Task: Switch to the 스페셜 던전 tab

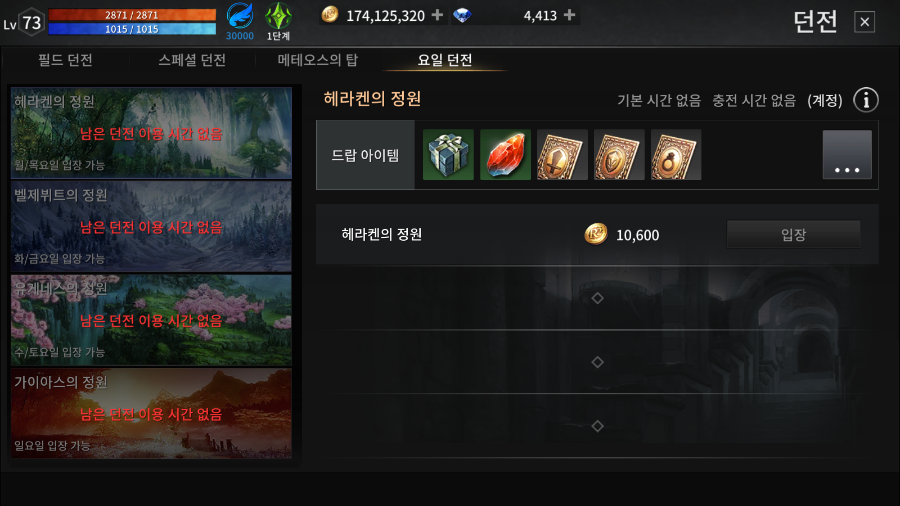Action: (192, 60)
